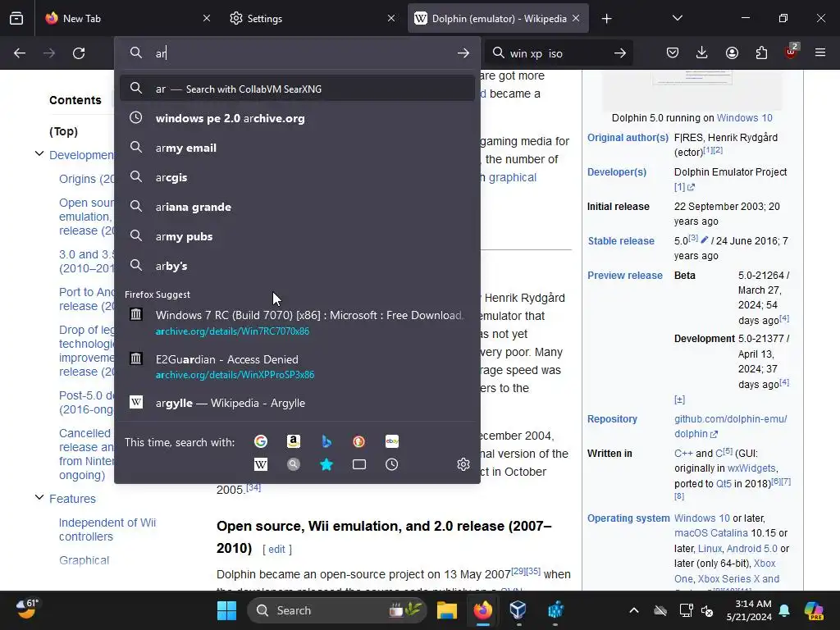The image size is (840, 630).
Task: Open the Firefox account menu
Action: [732, 52]
